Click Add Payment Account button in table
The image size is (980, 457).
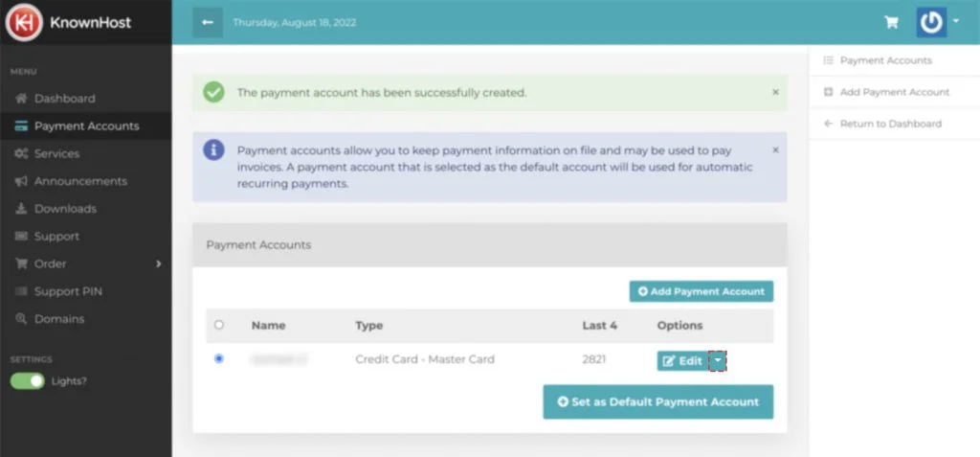point(702,291)
